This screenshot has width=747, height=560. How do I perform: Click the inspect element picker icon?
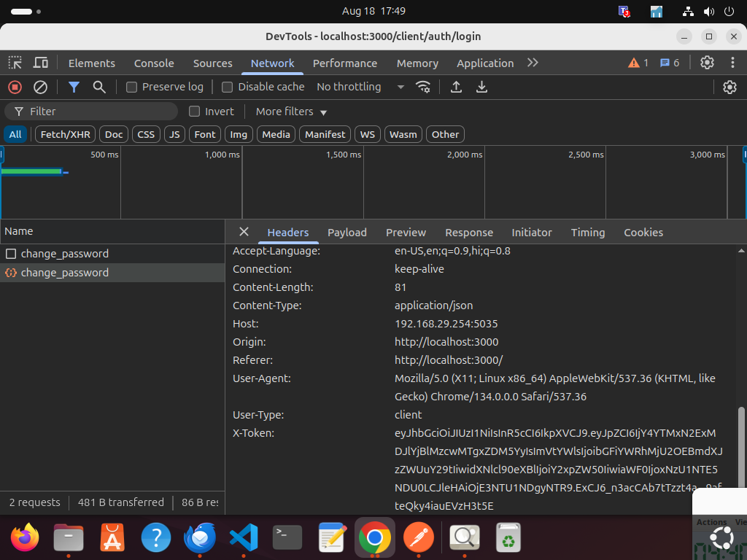point(15,63)
